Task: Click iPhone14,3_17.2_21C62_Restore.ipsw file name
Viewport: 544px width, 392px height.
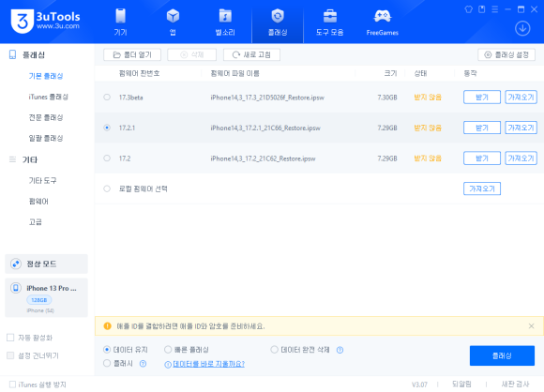Action: [x=263, y=158]
